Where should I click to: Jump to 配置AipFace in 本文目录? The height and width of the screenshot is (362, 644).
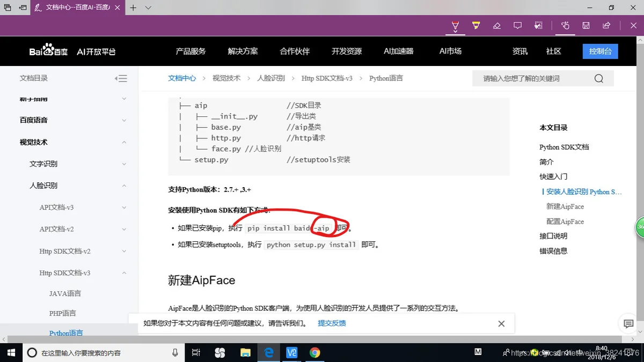tap(565, 221)
